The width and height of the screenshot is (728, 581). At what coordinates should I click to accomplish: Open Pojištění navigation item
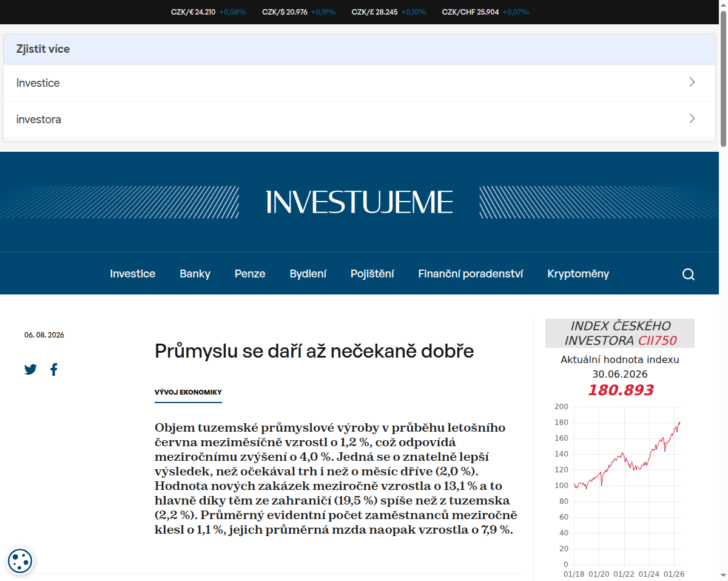[x=372, y=274]
